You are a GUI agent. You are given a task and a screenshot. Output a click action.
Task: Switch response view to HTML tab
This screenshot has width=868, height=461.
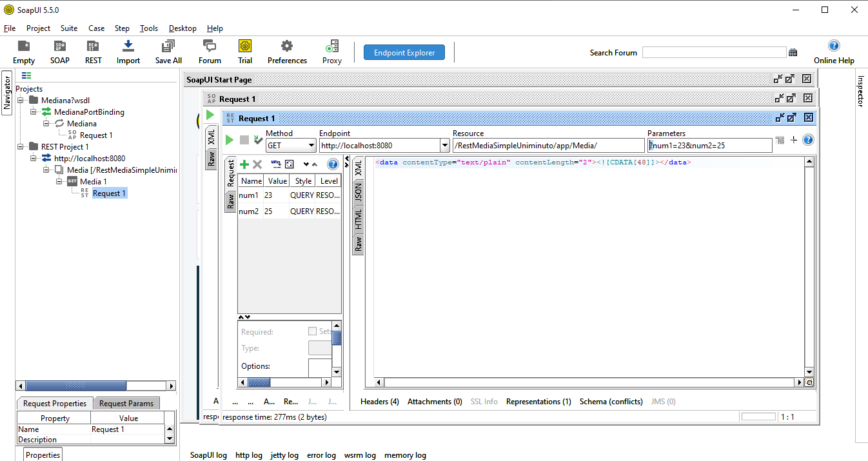(358, 219)
